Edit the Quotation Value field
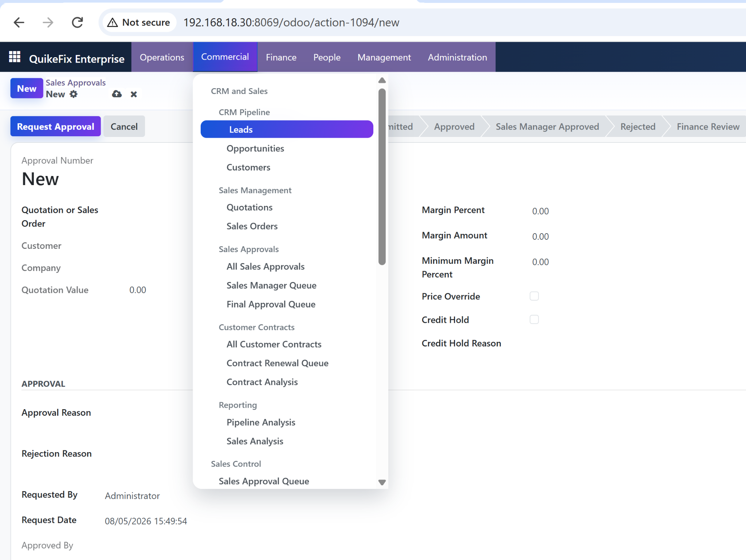 point(138,290)
